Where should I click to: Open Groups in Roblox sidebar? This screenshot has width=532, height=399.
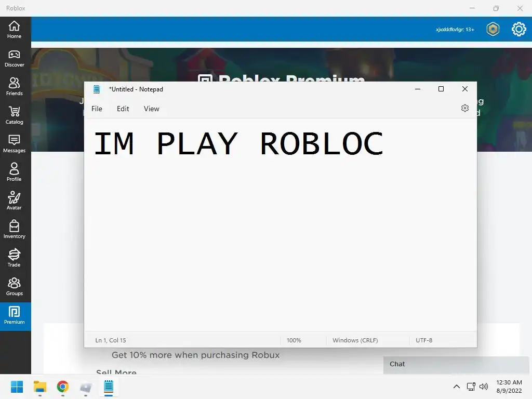14,287
